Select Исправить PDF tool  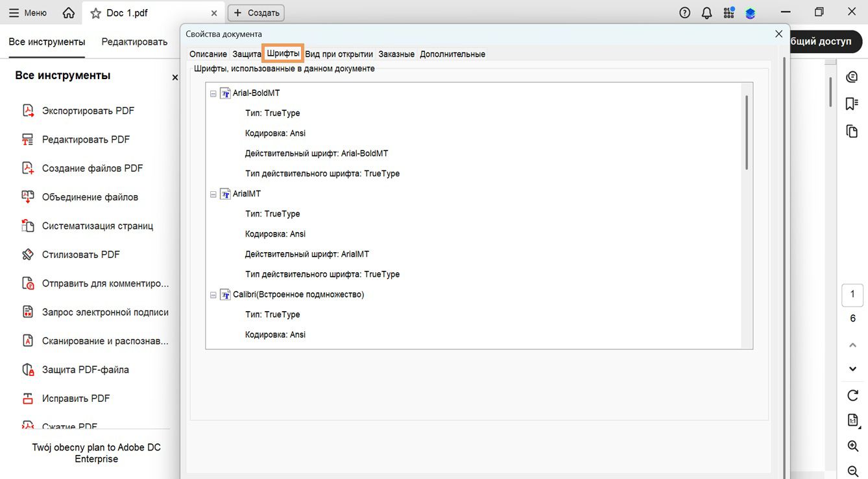66,399
